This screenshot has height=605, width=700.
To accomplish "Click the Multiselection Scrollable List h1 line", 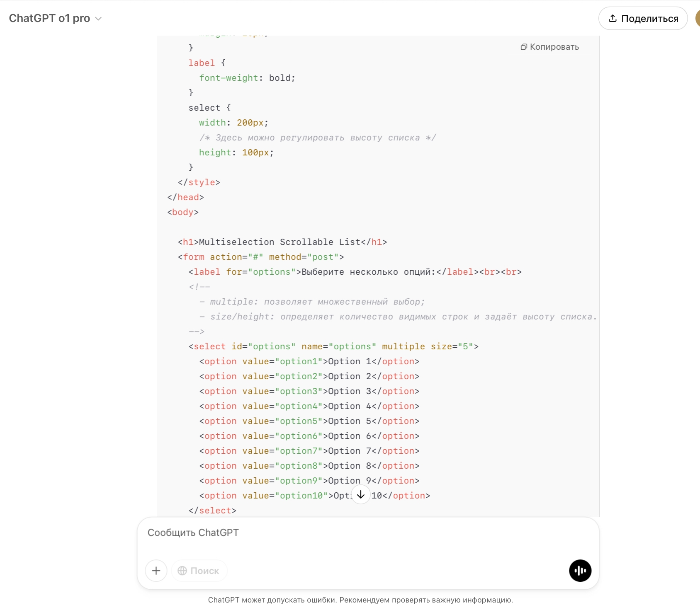I will click(282, 242).
